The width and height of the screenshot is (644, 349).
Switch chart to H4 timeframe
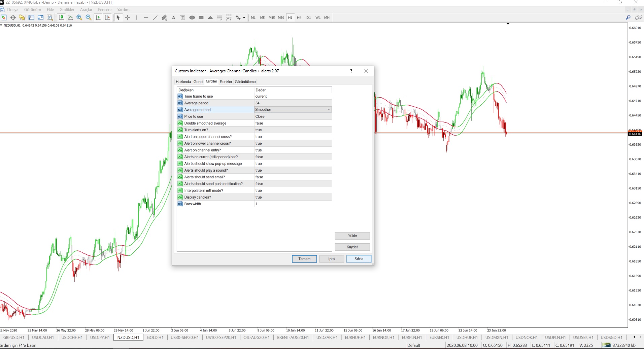[x=299, y=18]
